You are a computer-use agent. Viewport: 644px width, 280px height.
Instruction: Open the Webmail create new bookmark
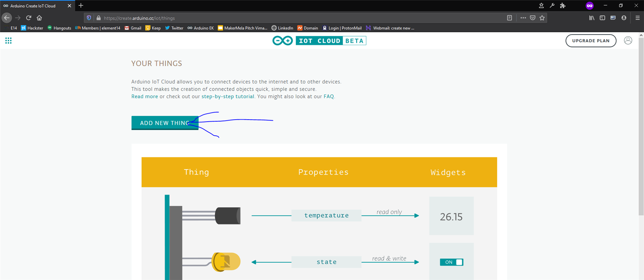390,28
